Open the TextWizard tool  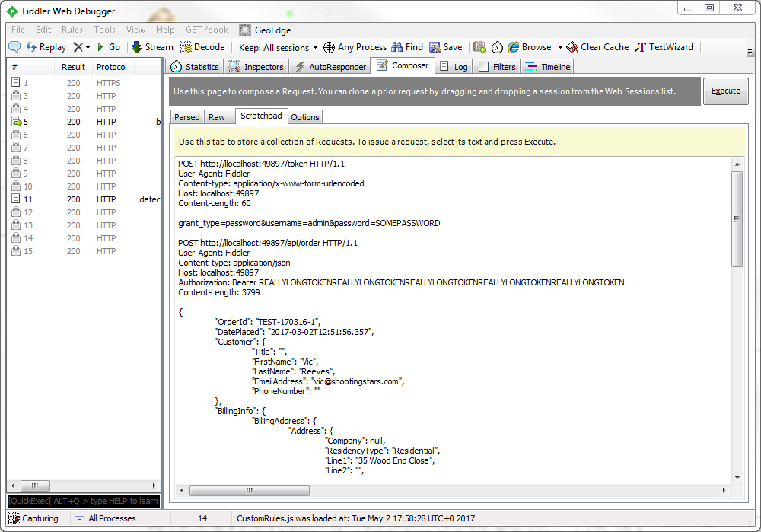coord(664,47)
